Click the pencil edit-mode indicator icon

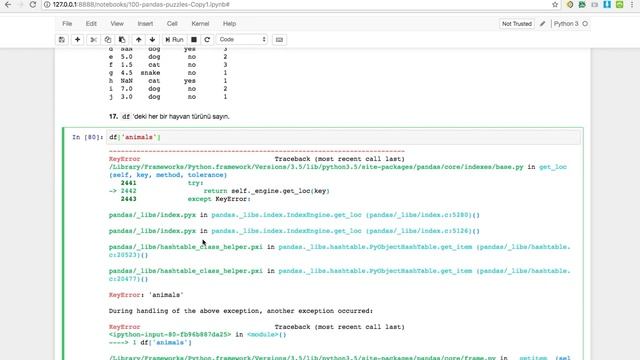point(542,24)
